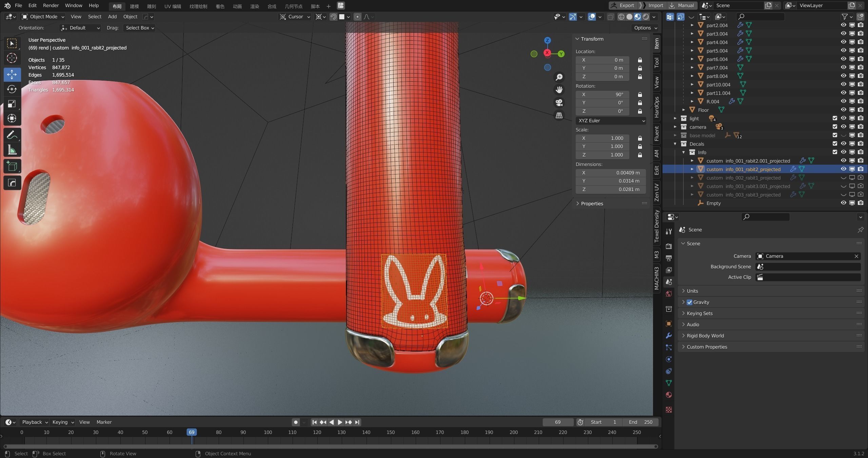Uncheck the Gravity checkbox
868x458 pixels.
point(689,302)
